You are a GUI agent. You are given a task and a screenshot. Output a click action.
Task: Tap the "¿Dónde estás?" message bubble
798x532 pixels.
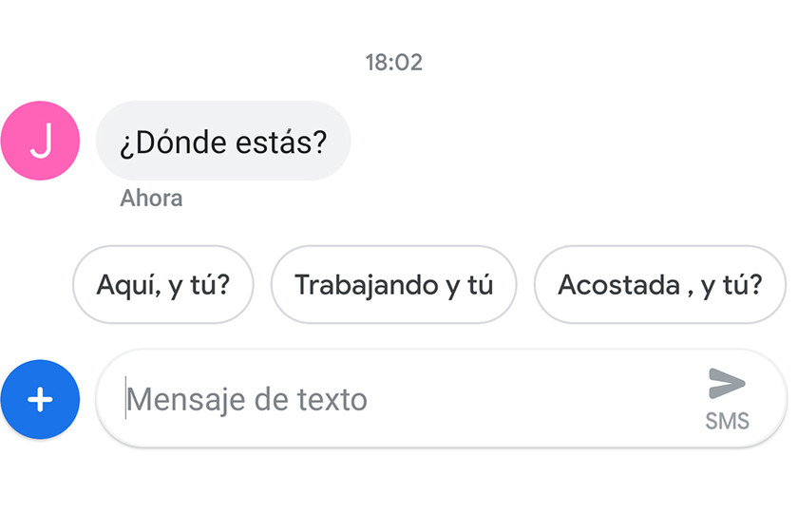tap(223, 142)
